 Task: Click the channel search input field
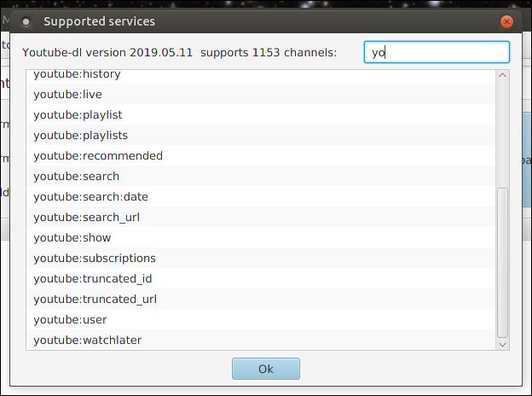click(436, 52)
